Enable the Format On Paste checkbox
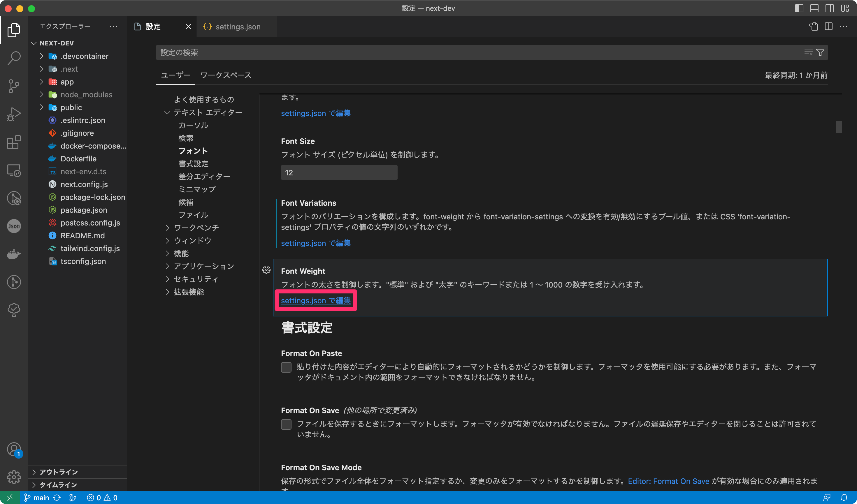The height and width of the screenshot is (504, 857). [x=286, y=367]
